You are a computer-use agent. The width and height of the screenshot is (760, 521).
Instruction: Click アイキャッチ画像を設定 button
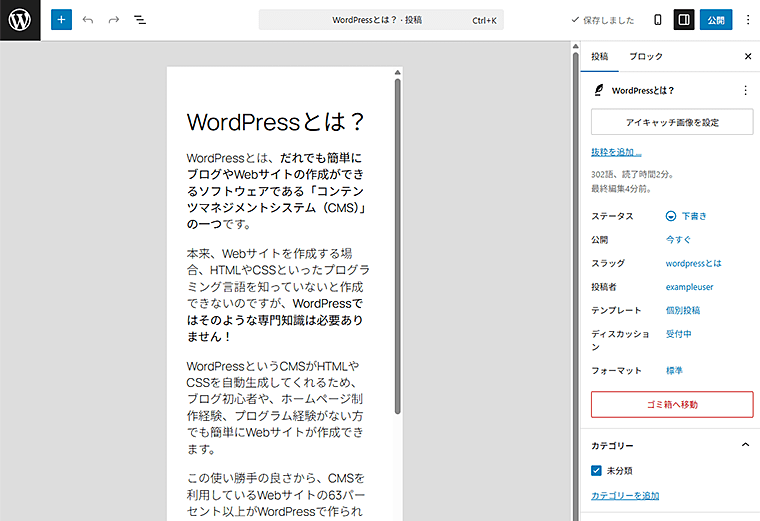[x=672, y=122]
